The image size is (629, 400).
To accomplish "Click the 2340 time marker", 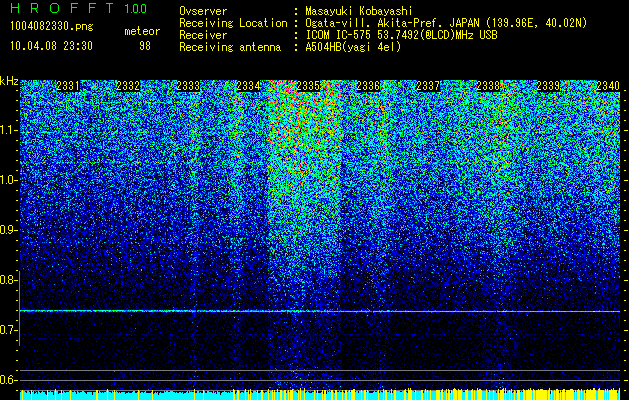I will 608,86.
